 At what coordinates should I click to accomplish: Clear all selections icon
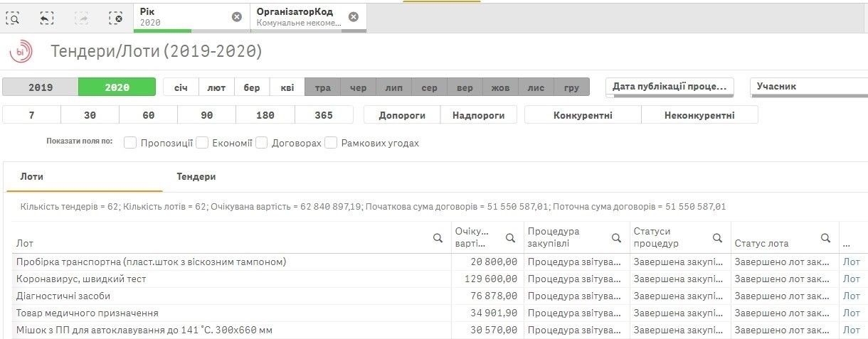(116, 18)
